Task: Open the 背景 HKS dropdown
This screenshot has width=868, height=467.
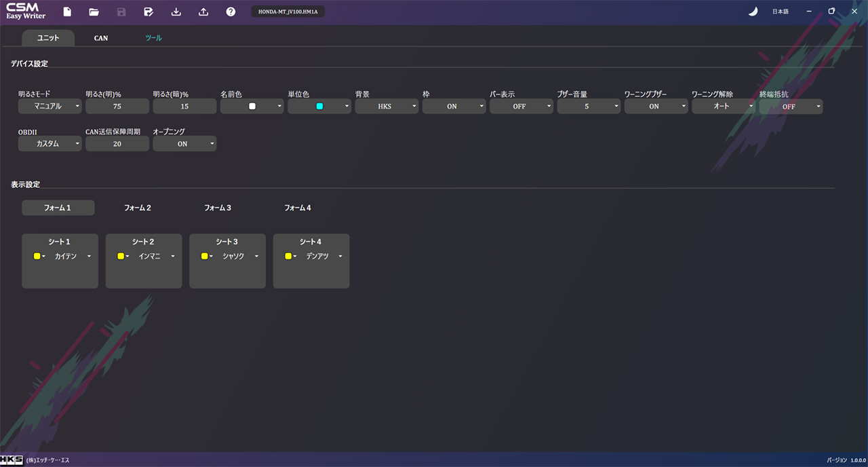Action: coord(387,107)
